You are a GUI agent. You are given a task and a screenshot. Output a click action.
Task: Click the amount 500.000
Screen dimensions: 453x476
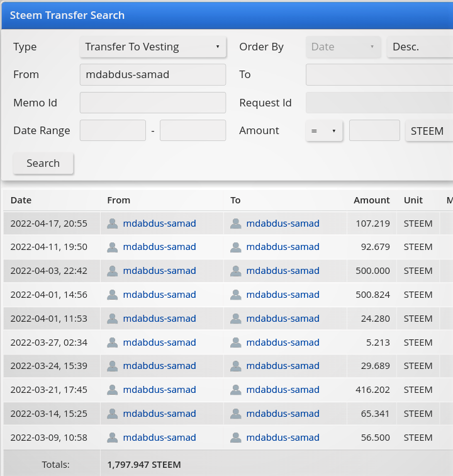(372, 271)
